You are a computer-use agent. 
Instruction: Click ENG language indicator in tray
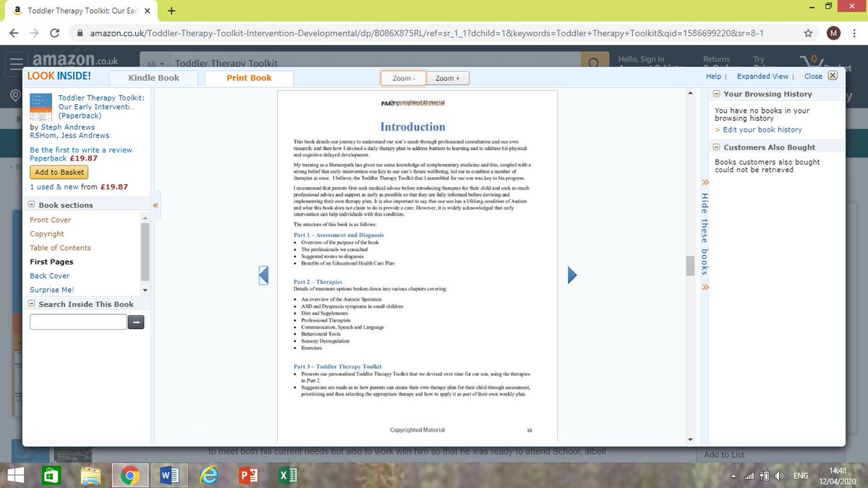pos(801,476)
